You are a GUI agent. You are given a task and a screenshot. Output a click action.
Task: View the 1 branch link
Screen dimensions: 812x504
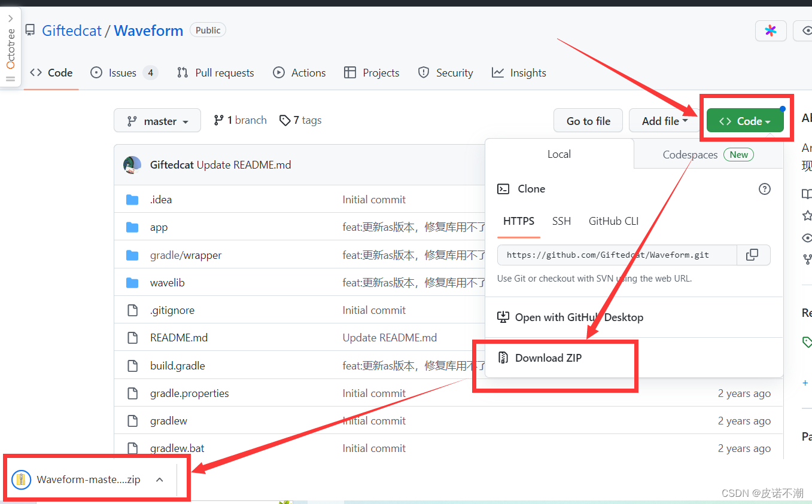pos(240,120)
